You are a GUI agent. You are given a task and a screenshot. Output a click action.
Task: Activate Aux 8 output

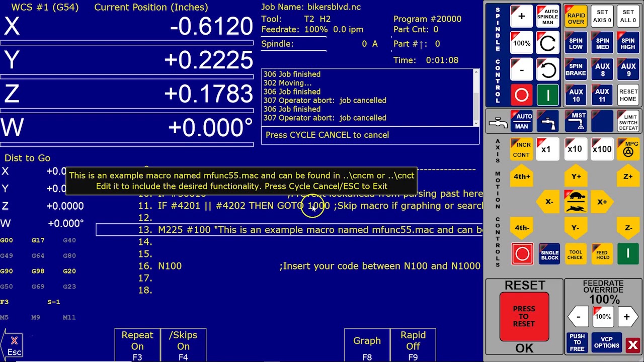pos(602,69)
